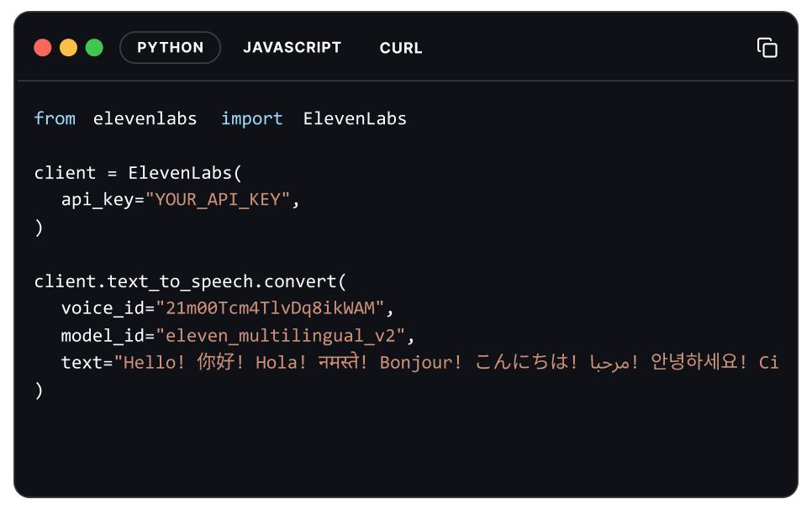Screen dimensions: 812x509
Task: Click "elevenlabs" module name in import line
Action: 145,118
